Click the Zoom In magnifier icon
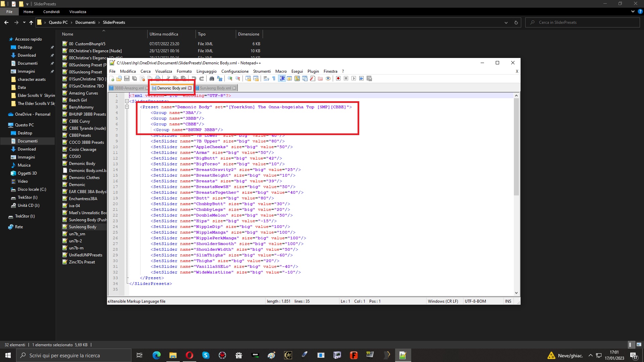644x362 pixels. (x=230, y=78)
